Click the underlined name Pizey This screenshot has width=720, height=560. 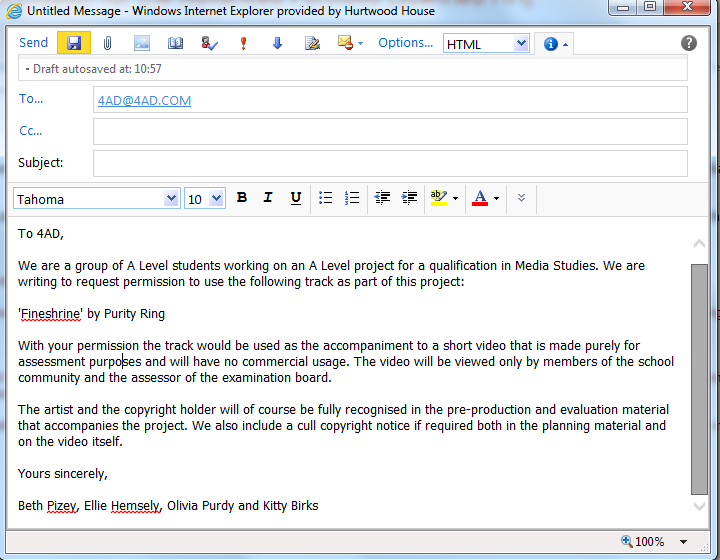point(62,506)
